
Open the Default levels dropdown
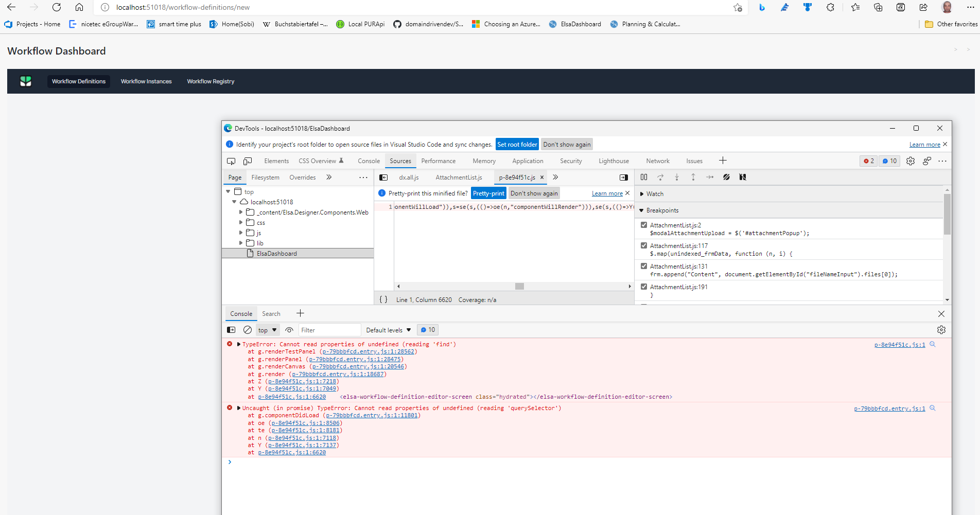389,330
